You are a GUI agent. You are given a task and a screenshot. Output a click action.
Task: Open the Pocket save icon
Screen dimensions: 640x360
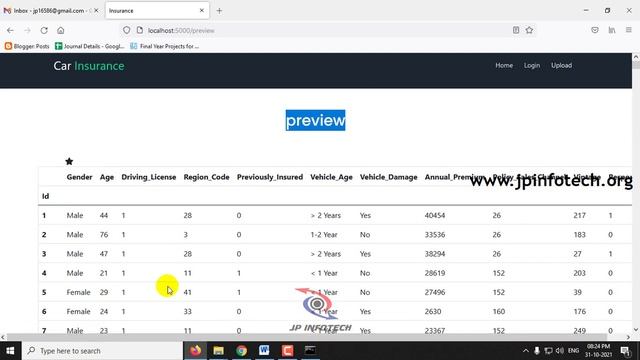point(595,30)
